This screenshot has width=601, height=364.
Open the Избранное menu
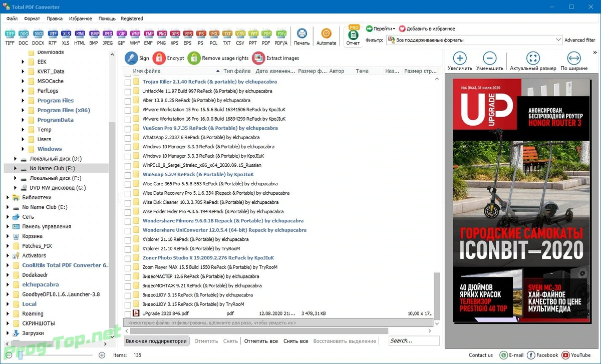click(x=81, y=19)
